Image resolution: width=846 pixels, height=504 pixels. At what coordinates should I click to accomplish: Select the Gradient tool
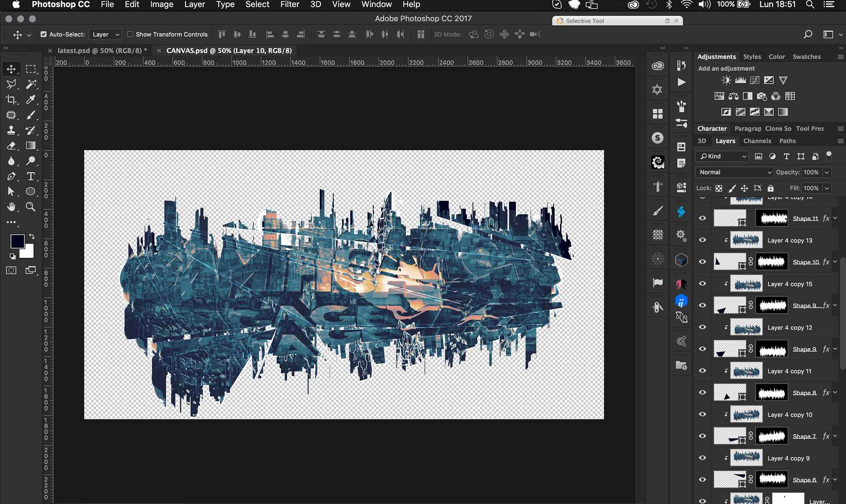tap(31, 146)
